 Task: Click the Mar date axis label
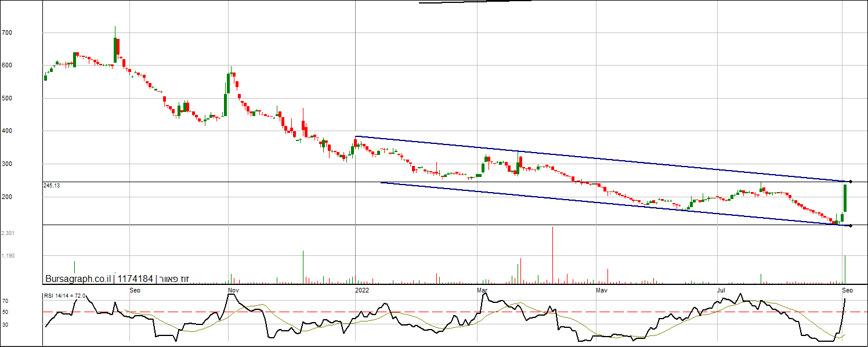pyautogui.click(x=482, y=290)
